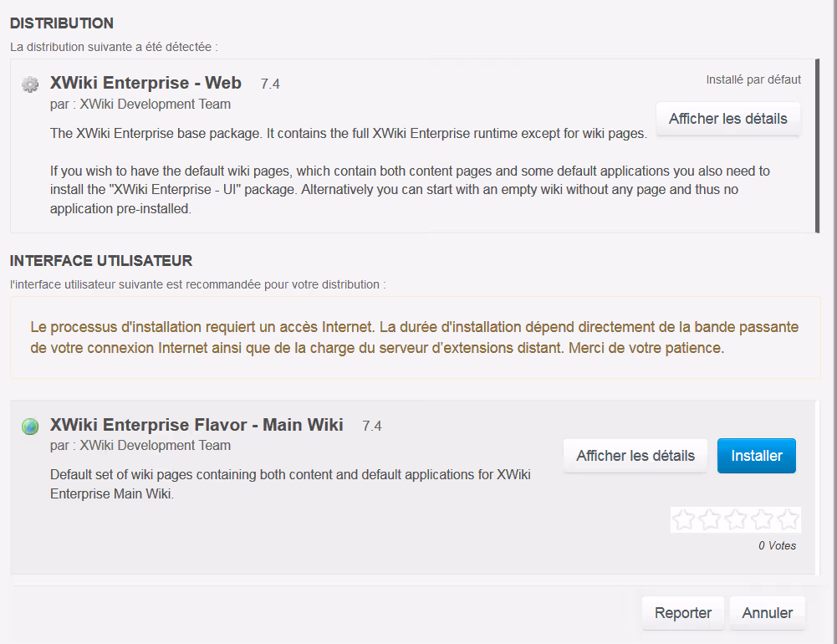This screenshot has height=644, width=837.
Task: Click the gear icon beside XWiki Enterprise - Web
Action: pos(30,84)
